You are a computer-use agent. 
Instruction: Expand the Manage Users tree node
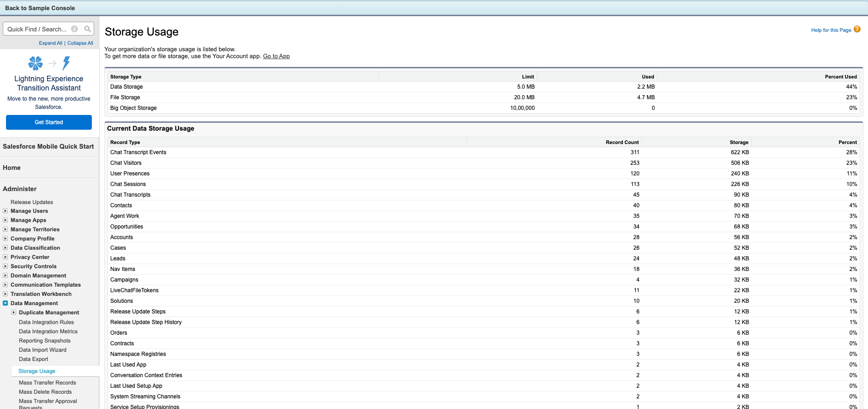coord(6,211)
